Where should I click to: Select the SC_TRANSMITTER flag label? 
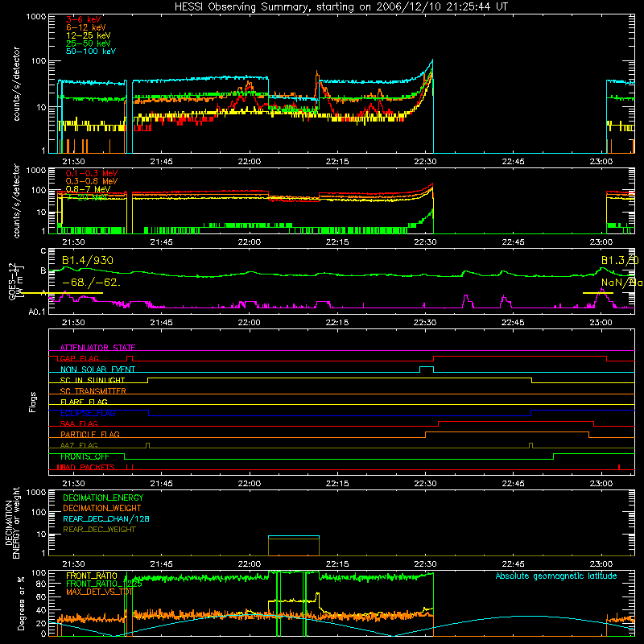click(93, 391)
